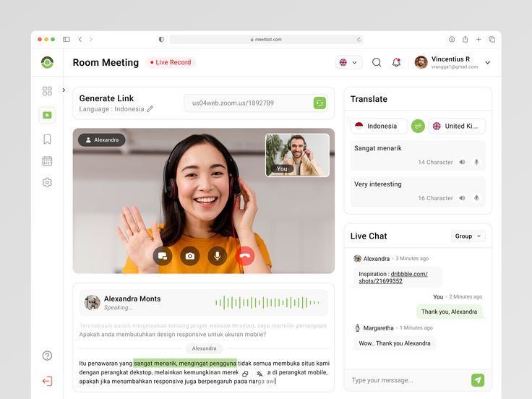This screenshot has width=532, height=399.
Task: Toggle the microphone on the video call
Action: pos(217,256)
